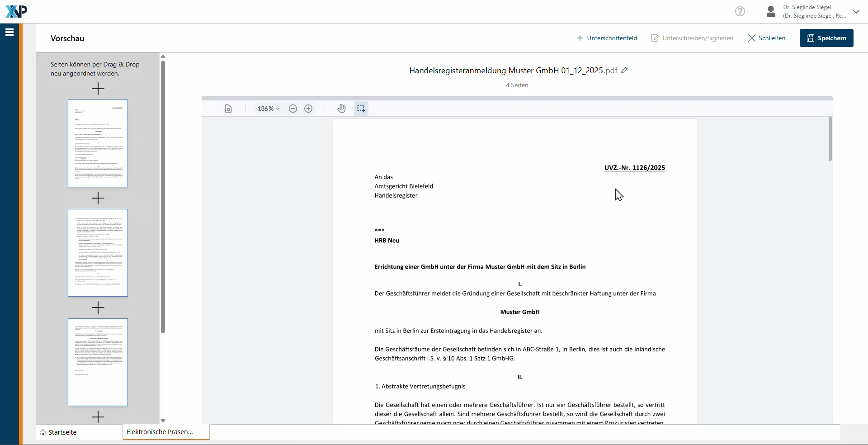
Task: Open the hamburger menu in sidebar
Action: click(x=9, y=32)
